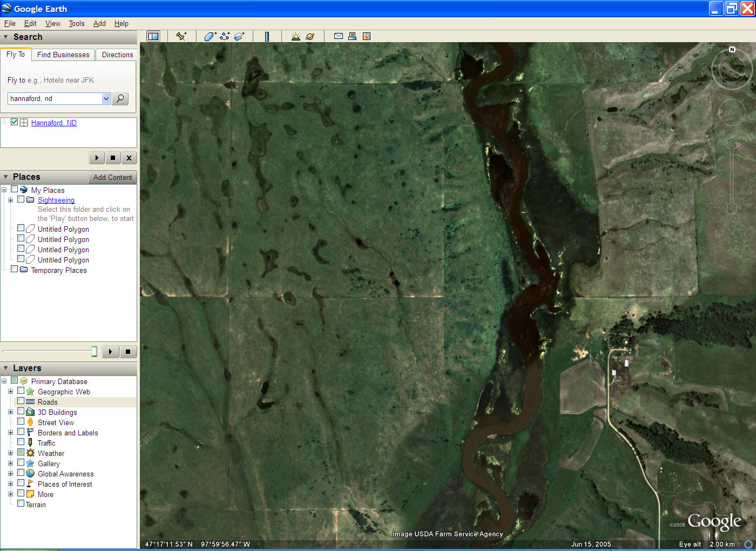The width and height of the screenshot is (756, 551).
Task: Open the View menu
Action: 53,23
